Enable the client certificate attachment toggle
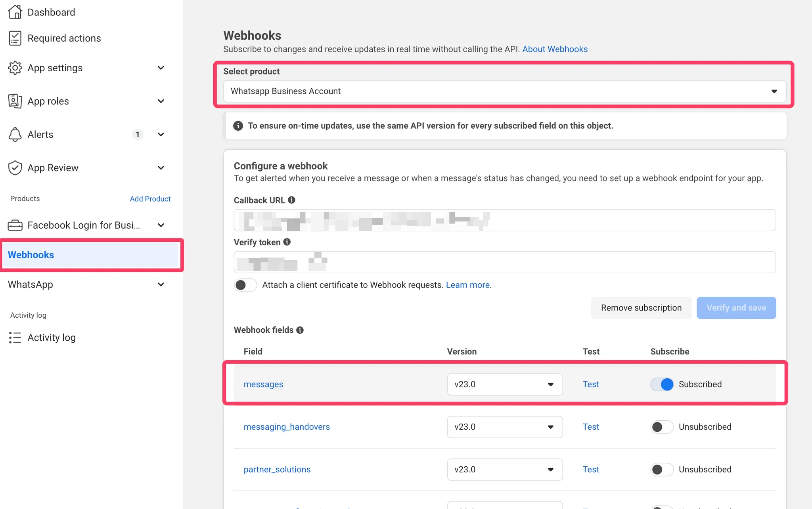812x509 pixels. (245, 285)
